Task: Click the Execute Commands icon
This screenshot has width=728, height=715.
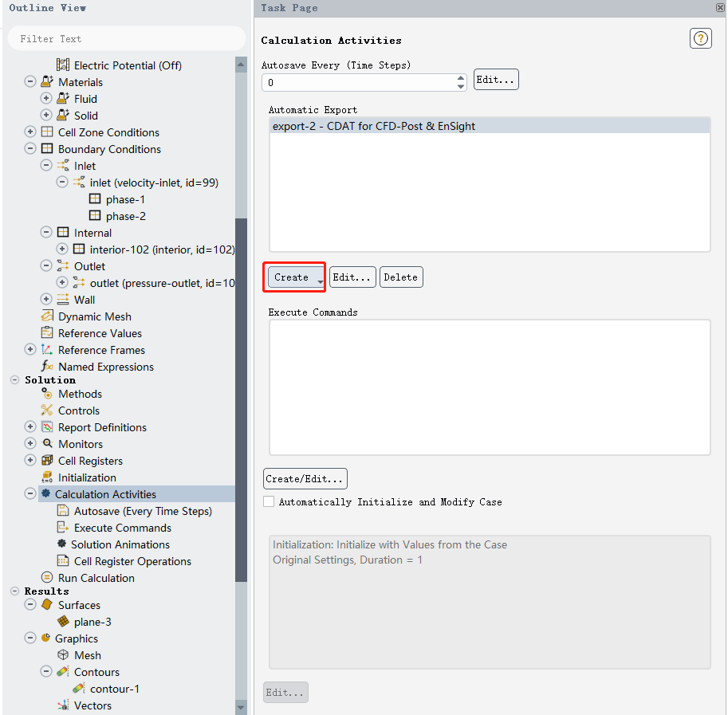Action: [63, 527]
